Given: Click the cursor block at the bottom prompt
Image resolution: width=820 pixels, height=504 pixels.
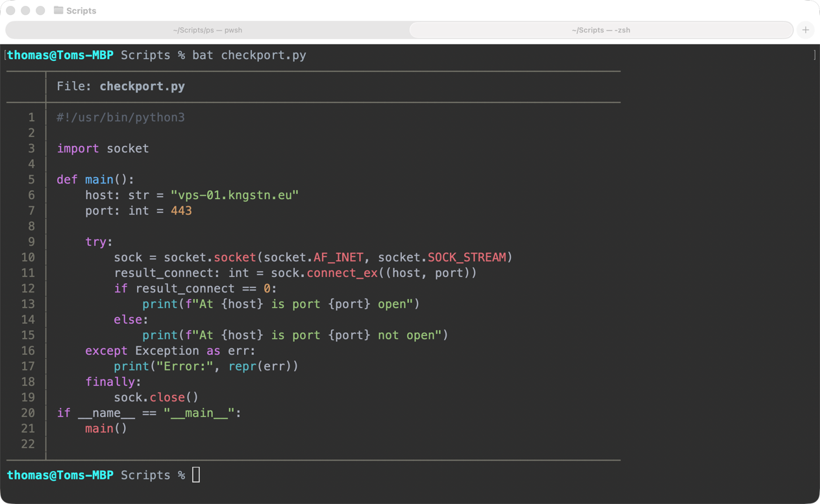Looking at the screenshot, I should coord(196,475).
